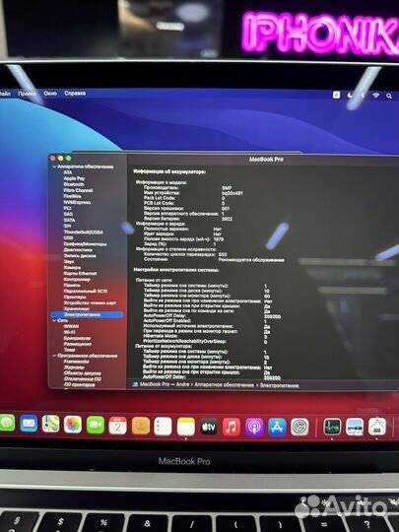
Task: Select Хранилище in the sidebar
Action: click(76, 308)
